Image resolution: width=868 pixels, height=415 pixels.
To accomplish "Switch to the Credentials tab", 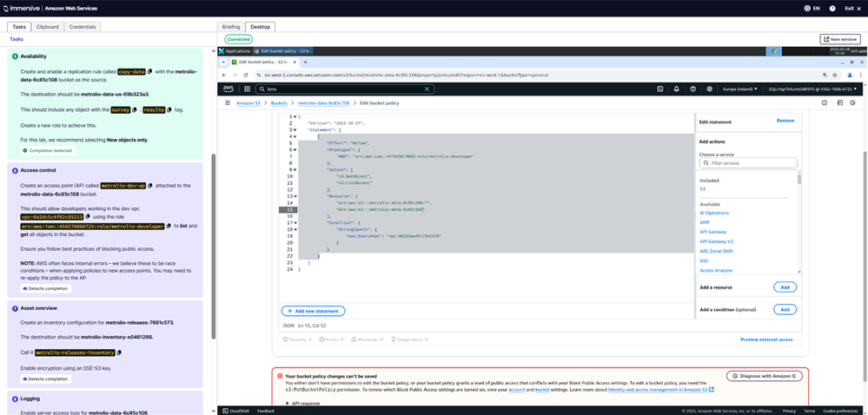I will (82, 27).
